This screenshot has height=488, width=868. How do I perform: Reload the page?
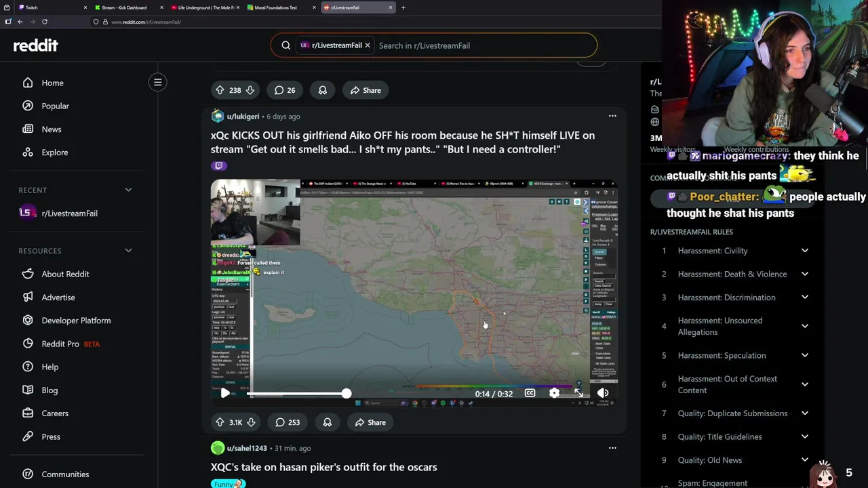pyautogui.click(x=45, y=22)
